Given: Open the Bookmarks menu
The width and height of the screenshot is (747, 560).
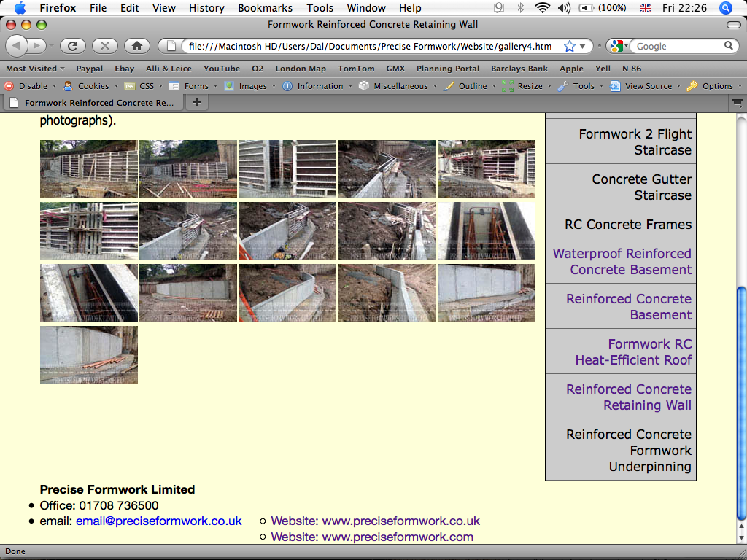Looking at the screenshot, I should click(266, 8).
